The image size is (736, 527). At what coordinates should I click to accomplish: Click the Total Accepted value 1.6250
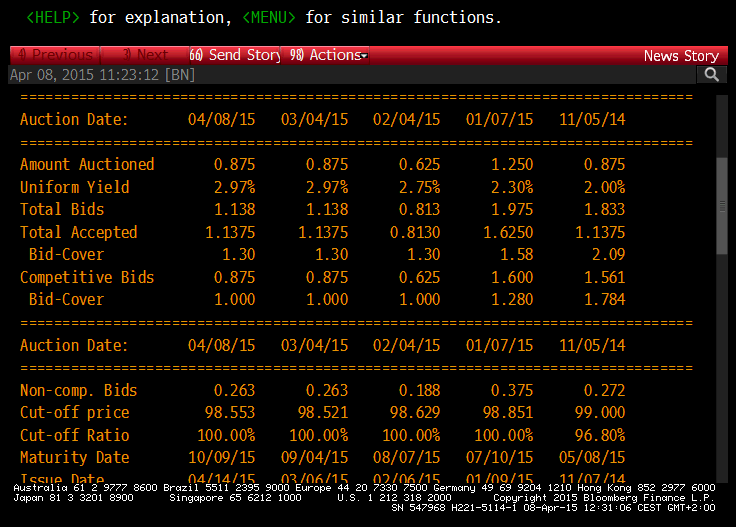click(x=508, y=232)
